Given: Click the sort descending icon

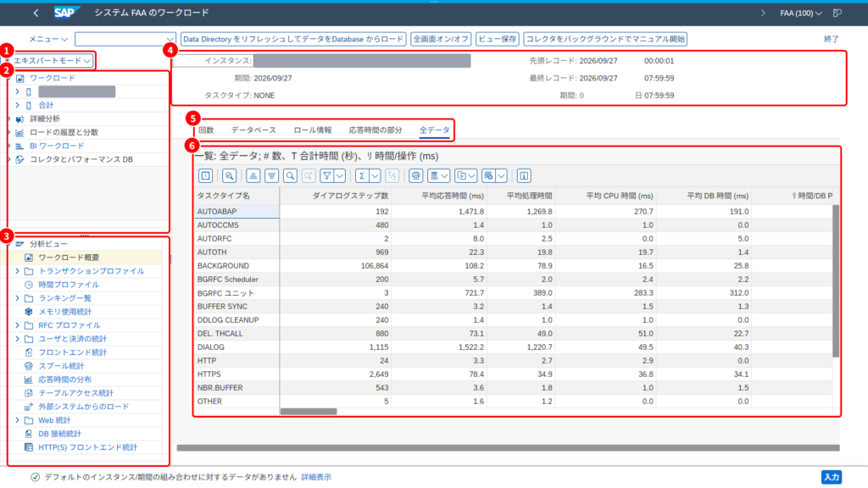Looking at the screenshot, I should coord(271,176).
